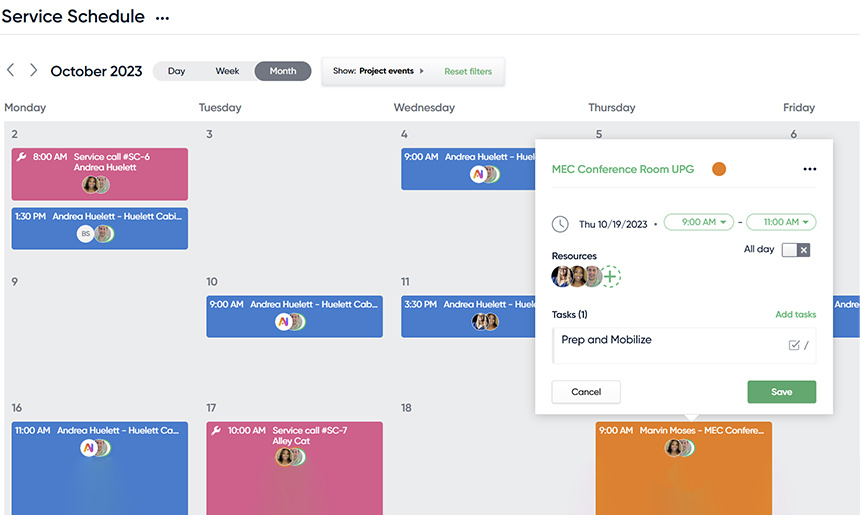Go to next month arrow
The image size is (860, 515).
point(33,70)
